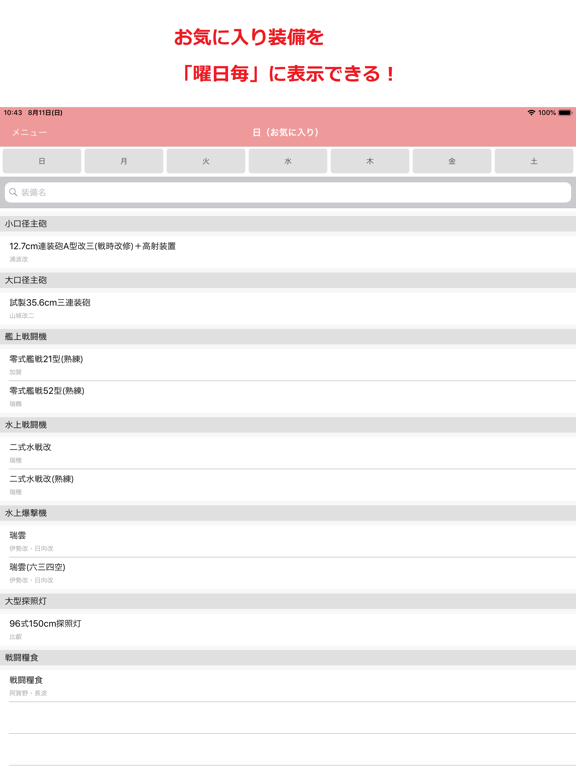Open 零式艦戦21型(熟練) row

tap(288, 364)
